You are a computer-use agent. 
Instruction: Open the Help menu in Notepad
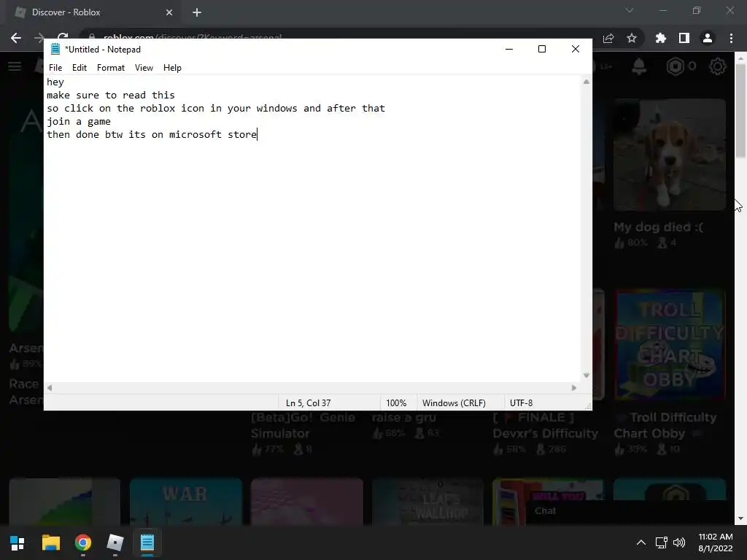pyautogui.click(x=172, y=68)
